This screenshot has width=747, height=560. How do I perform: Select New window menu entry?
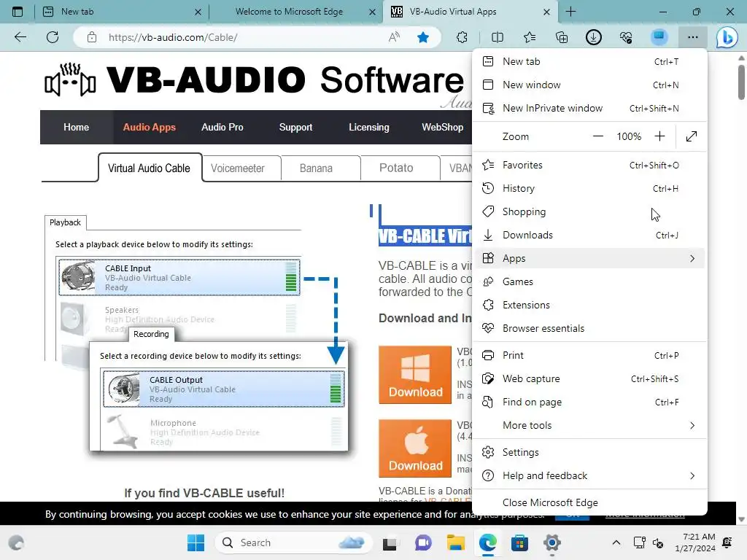[x=589, y=85]
